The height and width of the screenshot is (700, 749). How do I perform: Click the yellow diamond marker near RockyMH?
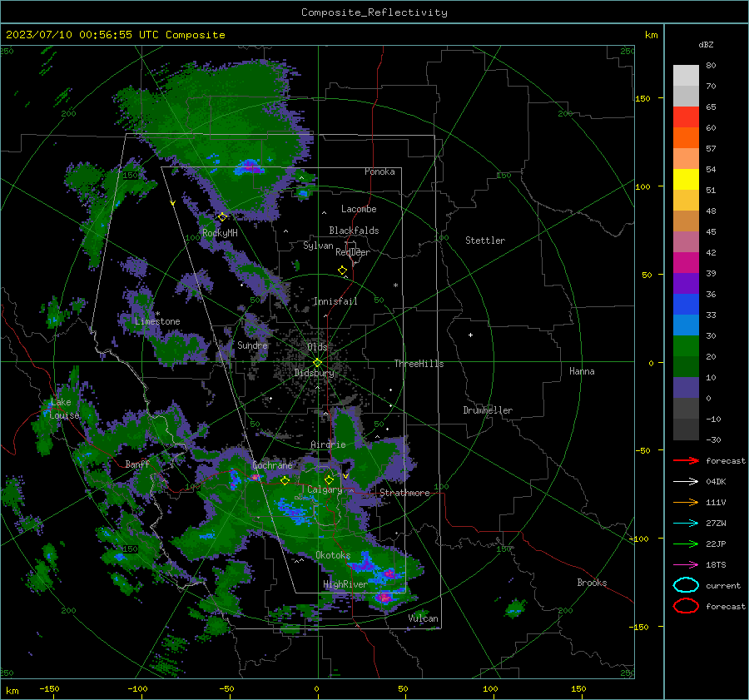click(222, 217)
